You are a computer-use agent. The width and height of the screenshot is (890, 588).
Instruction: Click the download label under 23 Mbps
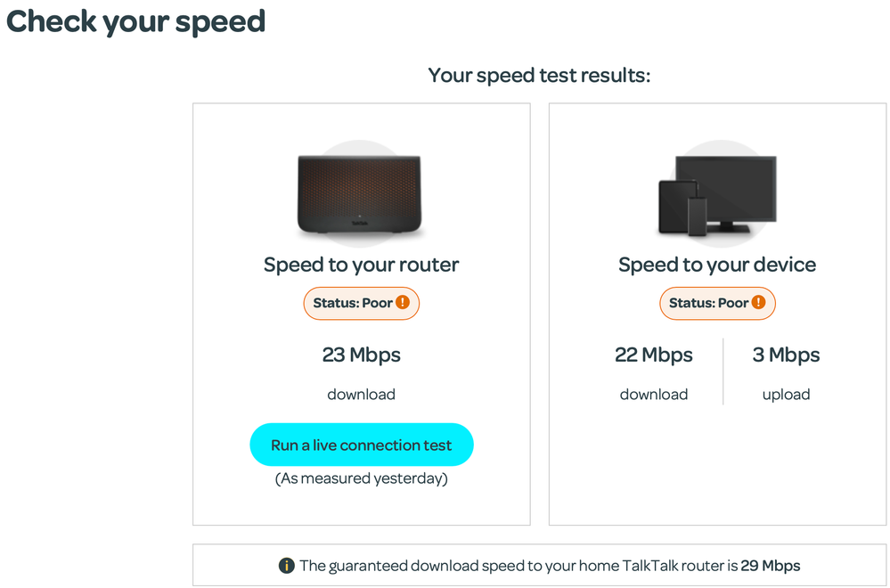tap(361, 394)
